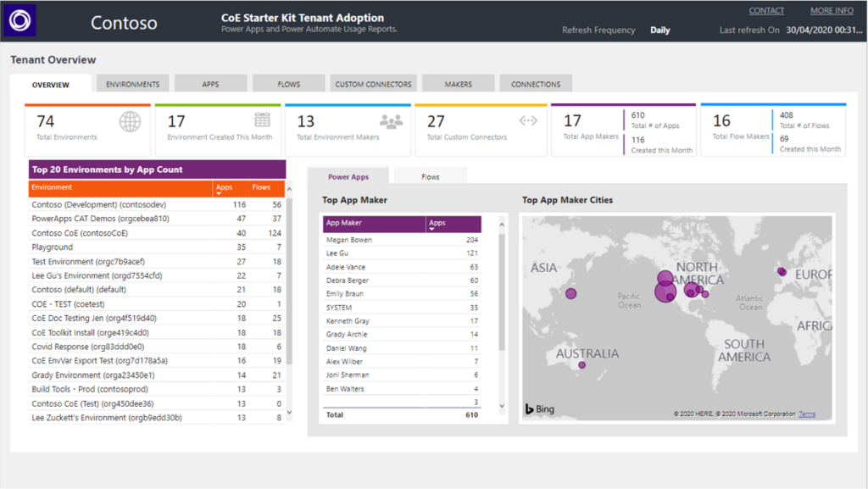Viewport: 868px width, 489px height.
Task: Open the CONTACT link
Action: coord(765,10)
